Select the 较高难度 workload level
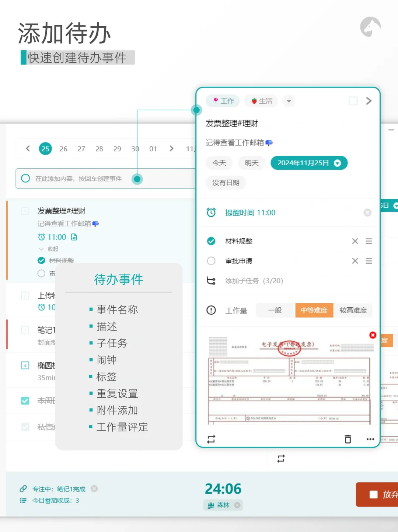398x532 pixels. click(353, 310)
